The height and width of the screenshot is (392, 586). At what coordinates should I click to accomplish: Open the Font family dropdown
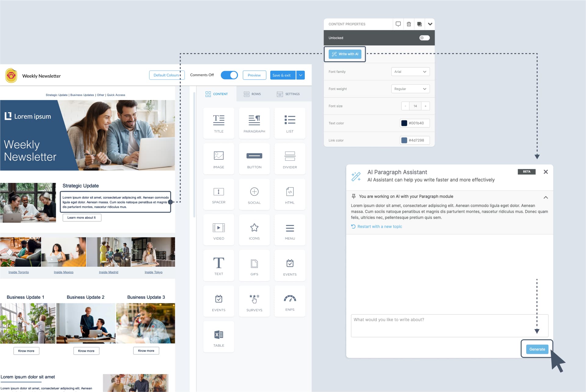[x=410, y=71]
